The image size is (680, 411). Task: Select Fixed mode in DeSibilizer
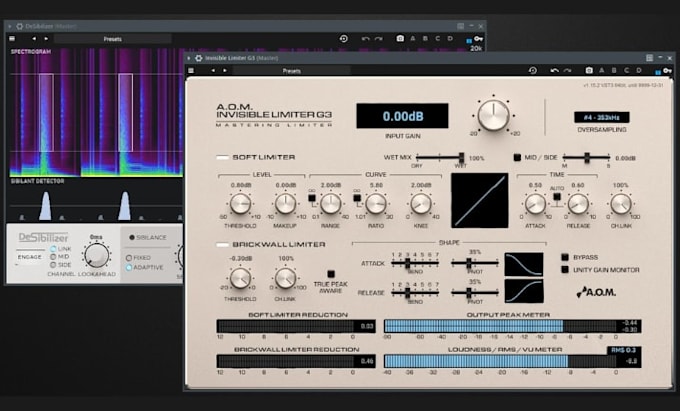click(129, 258)
